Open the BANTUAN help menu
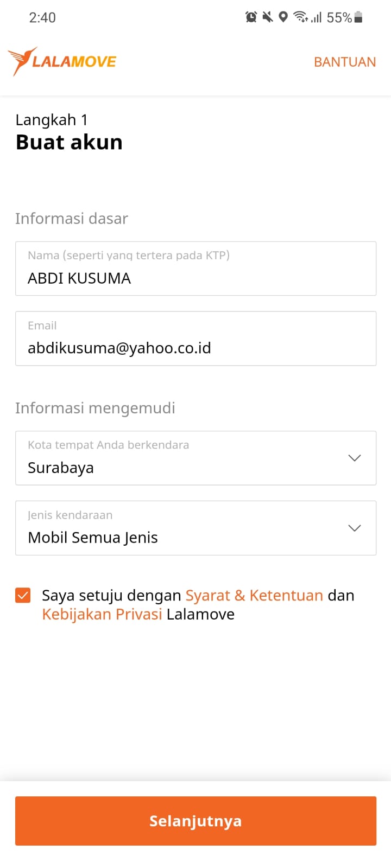The image size is (391, 868). point(345,62)
